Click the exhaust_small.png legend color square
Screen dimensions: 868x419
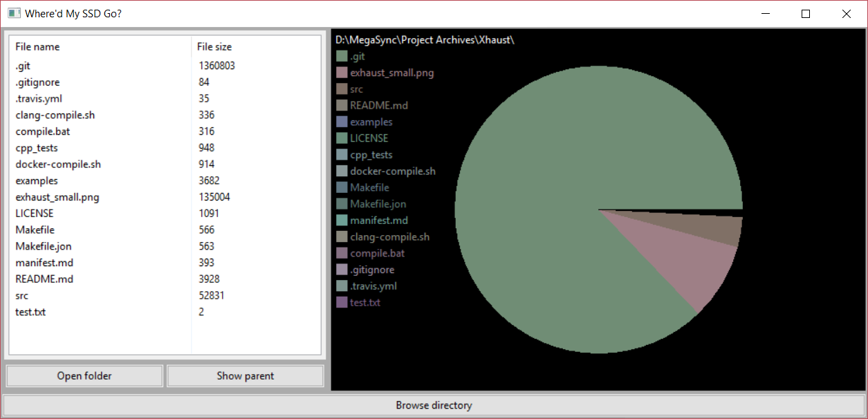(341, 73)
